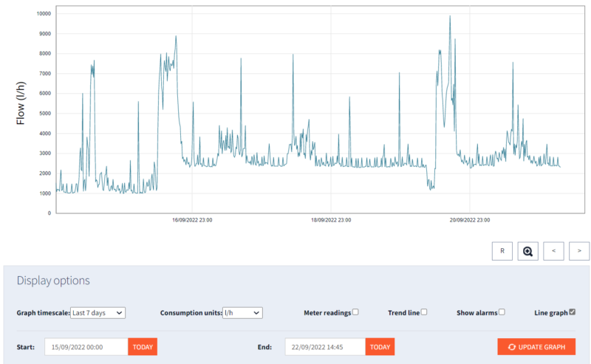This screenshot has width=591, height=364.
Task: Activate the magnifier zoom tool
Action: tap(527, 251)
